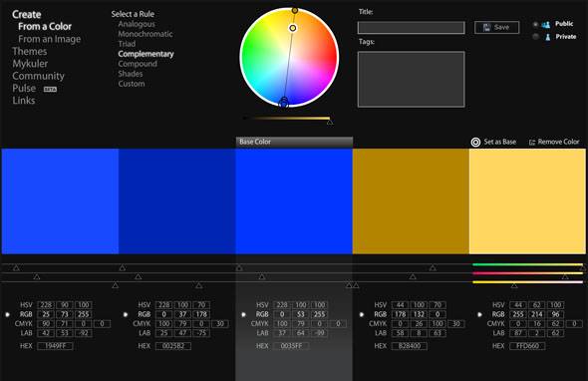Select the white-ringed yellow marker on color wheel
The height and width of the screenshot is (381, 588).
[293, 28]
